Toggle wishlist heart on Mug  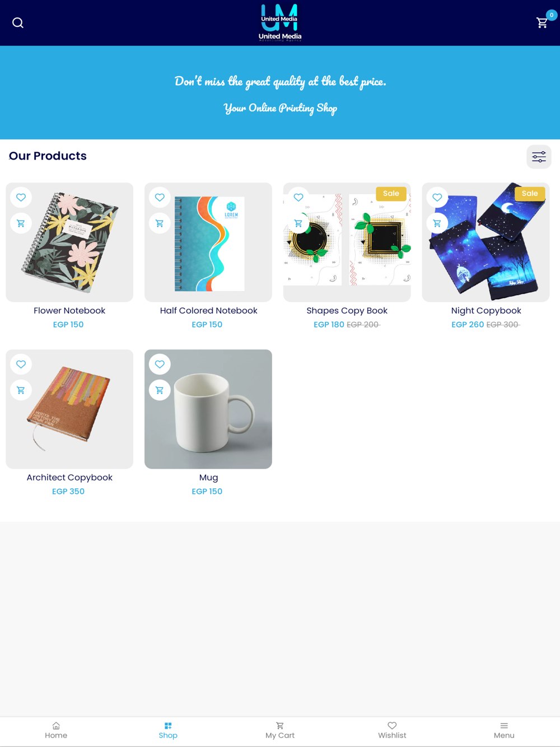pyautogui.click(x=160, y=364)
